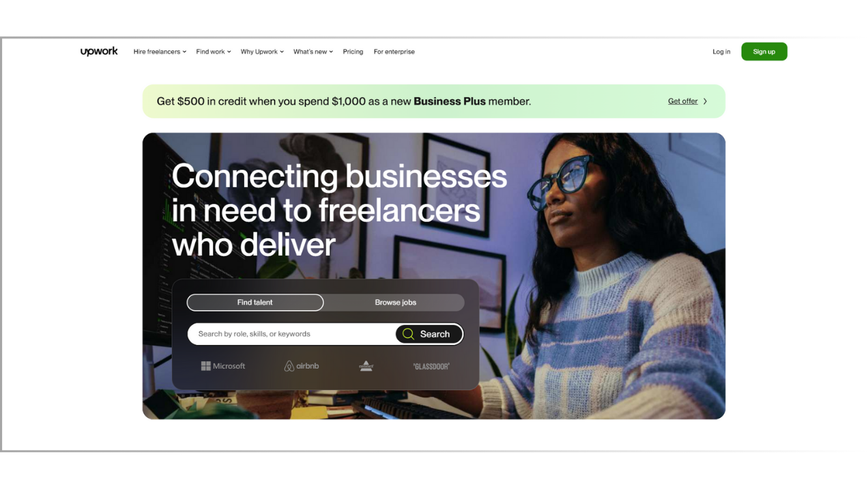
Task: Click the green Sign up button
Action: click(764, 52)
